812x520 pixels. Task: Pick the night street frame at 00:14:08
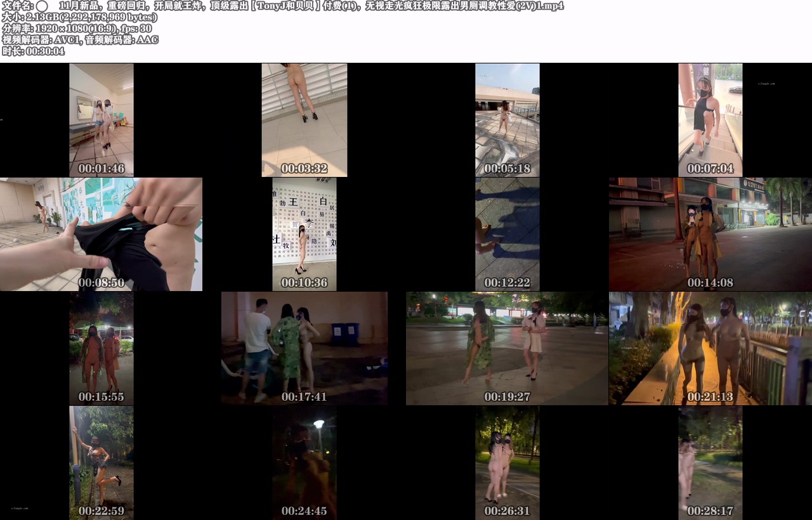(710, 234)
